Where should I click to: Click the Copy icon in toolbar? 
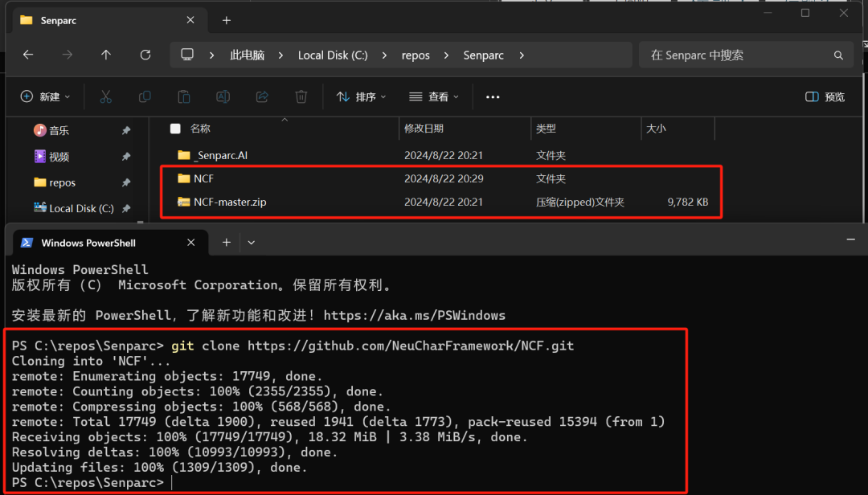point(145,97)
